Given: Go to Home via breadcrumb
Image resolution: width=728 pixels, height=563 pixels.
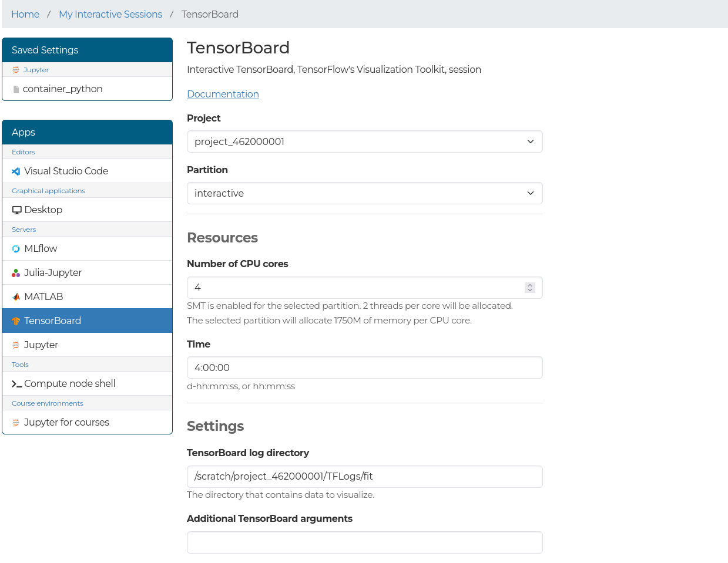Looking at the screenshot, I should (25, 14).
